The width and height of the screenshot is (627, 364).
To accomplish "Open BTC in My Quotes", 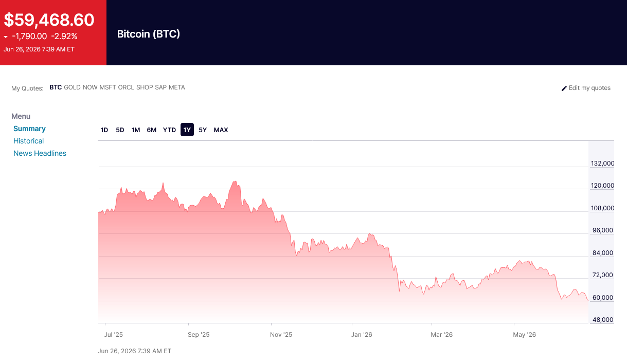I will click(x=56, y=87).
